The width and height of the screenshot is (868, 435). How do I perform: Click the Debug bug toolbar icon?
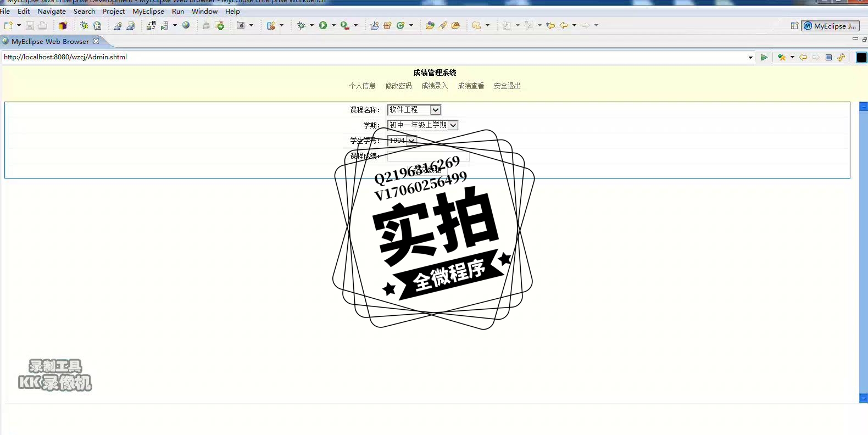(x=301, y=25)
